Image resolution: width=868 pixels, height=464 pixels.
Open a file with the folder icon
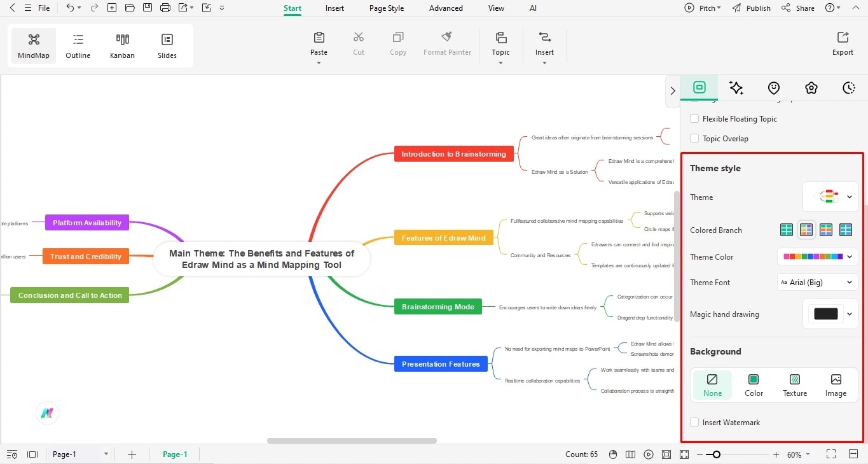coord(130,8)
